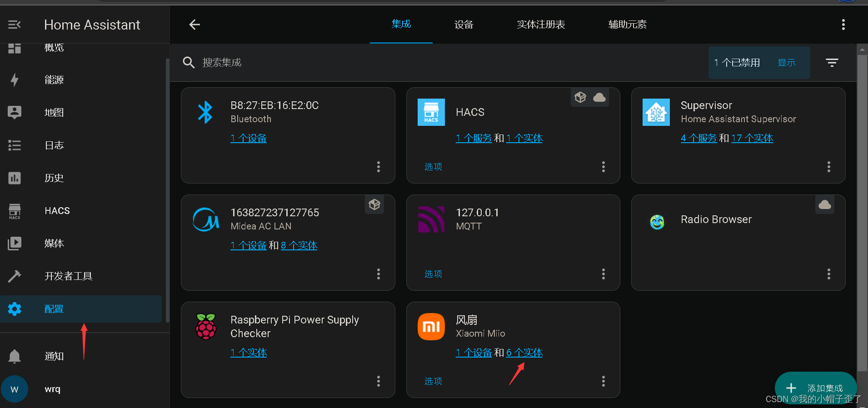Open Bluetooth's 1 个设备 link
This screenshot has width=868, height=408.
point(249,138)
